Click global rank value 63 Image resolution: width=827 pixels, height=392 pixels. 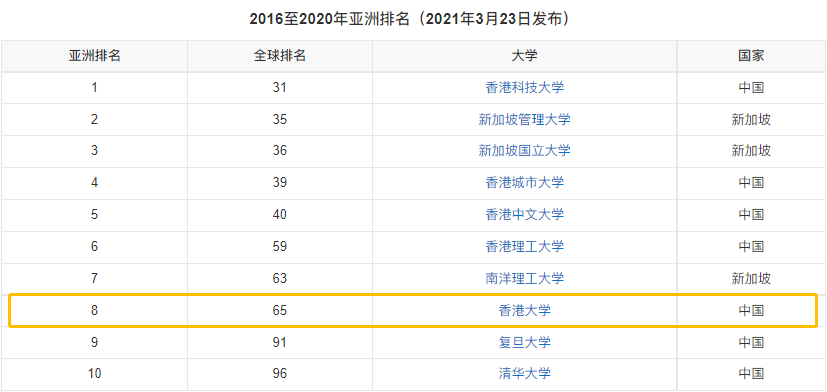(x=280, y=279)
